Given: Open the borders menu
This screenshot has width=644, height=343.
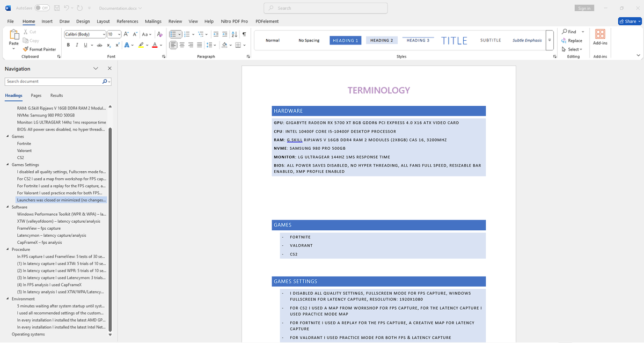Looking at the screenshot, I should tap(244, 45).
